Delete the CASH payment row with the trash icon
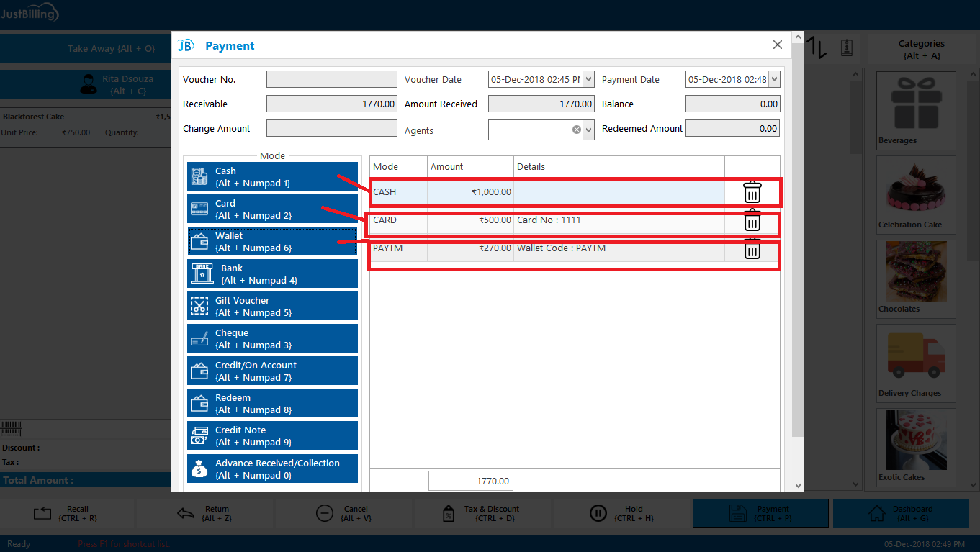This screenshot has height=552, width=980. coord(752,192)
